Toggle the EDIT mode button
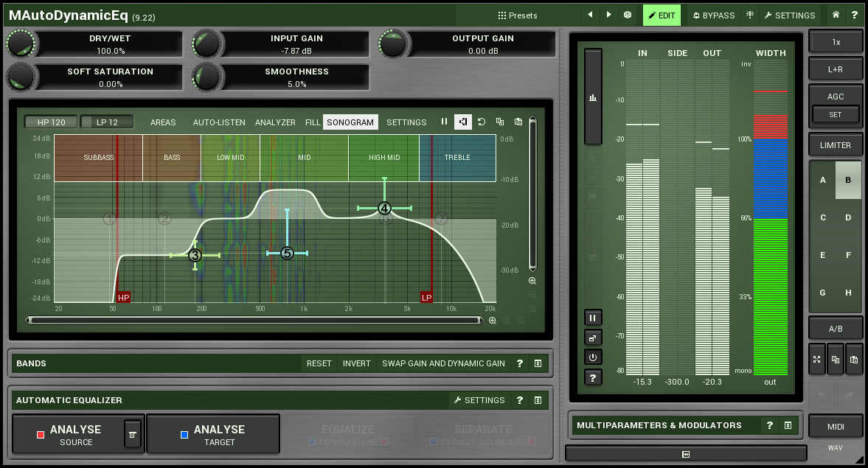Screen dimensions: 868x468 pos(662,15)
